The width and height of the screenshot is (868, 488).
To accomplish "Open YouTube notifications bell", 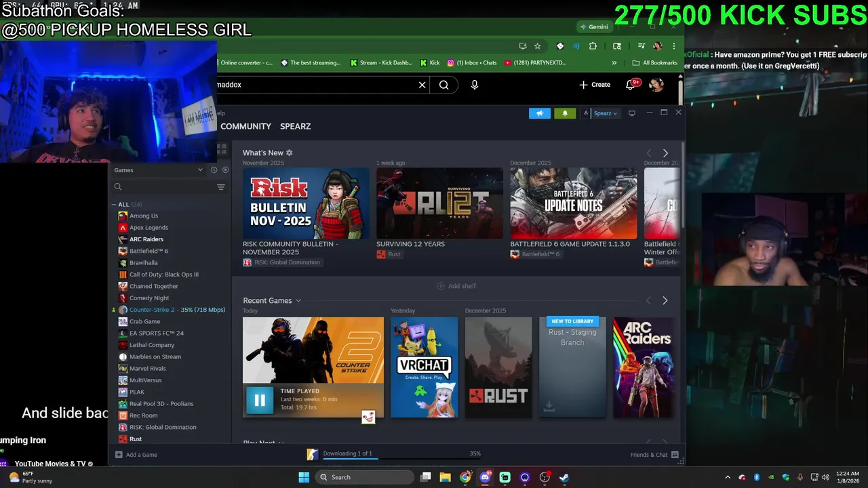I will 632,85.
